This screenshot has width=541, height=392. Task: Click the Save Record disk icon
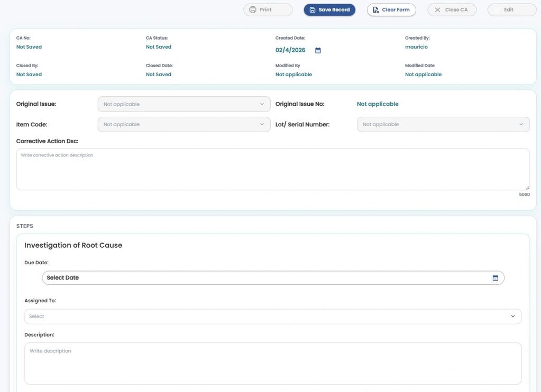pos(313,10)
